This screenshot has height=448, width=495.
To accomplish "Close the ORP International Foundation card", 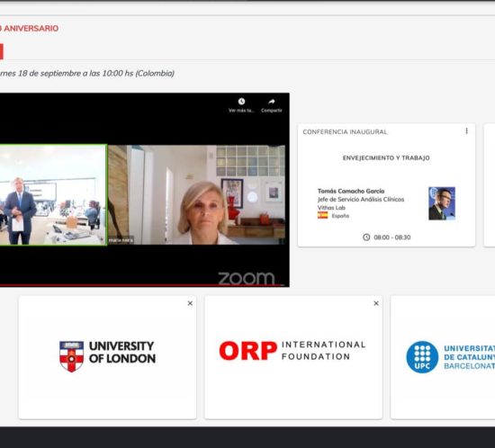I will [x=376, y=303].
